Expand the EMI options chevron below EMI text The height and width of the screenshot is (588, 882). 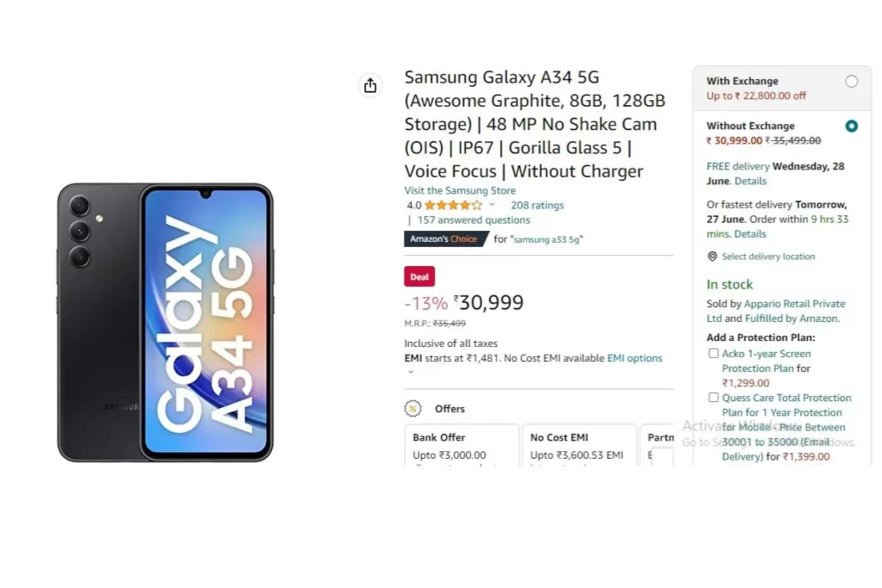tap(411, 372)
